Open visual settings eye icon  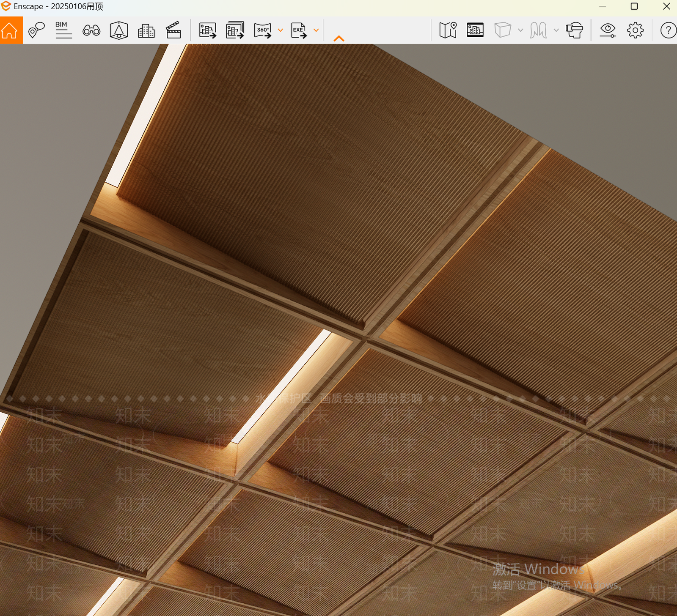coord(608,30)
